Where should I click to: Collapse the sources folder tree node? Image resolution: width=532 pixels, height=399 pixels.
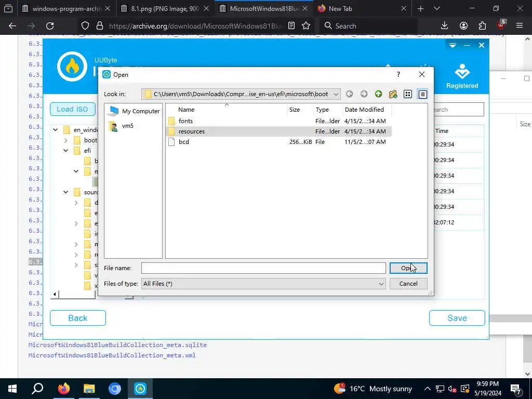point(66,192)
